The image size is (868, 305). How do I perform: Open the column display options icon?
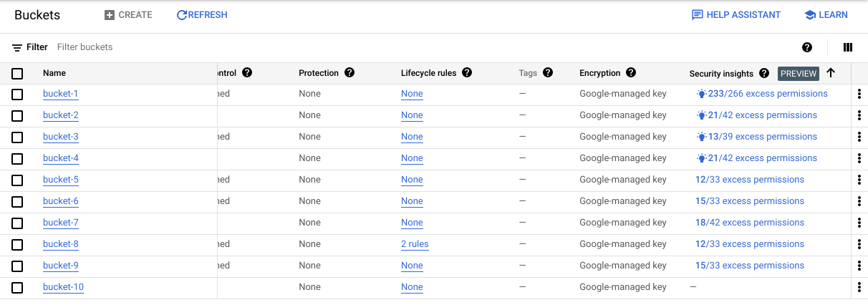(x=848, y=47)
